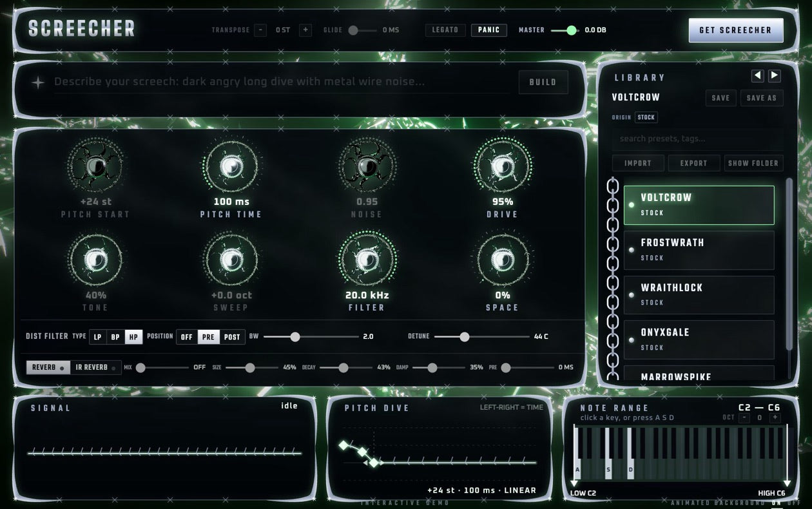The height and width of the screenshot is (509, 812).
Task: Click the Get Screecher button
Action: (x=735, y=30)
